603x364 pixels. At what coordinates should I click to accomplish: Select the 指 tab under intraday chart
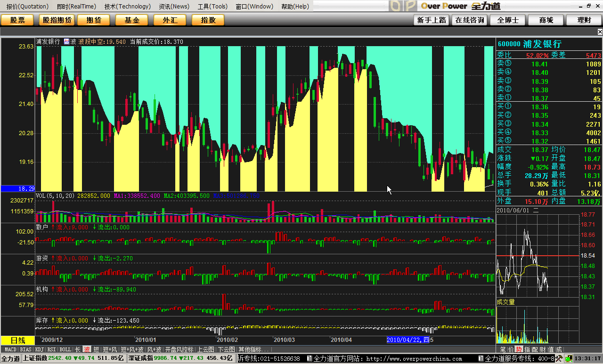point(527,349)
